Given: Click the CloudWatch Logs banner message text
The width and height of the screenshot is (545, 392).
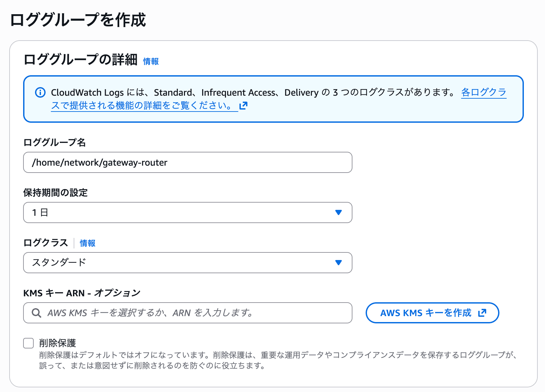Looking at the screenshot, I should (254, 92).
